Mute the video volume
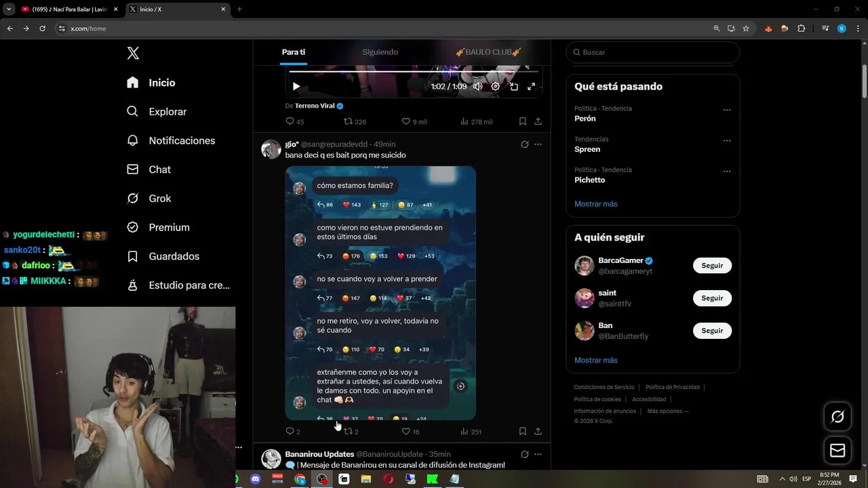This screenshot has width=868, height=488. pos(478,86)
